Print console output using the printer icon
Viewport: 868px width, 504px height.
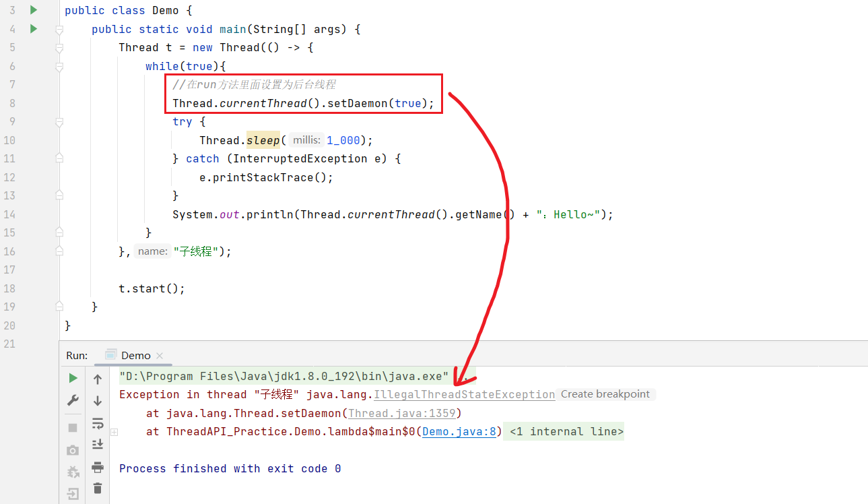[x=98, y=467]
